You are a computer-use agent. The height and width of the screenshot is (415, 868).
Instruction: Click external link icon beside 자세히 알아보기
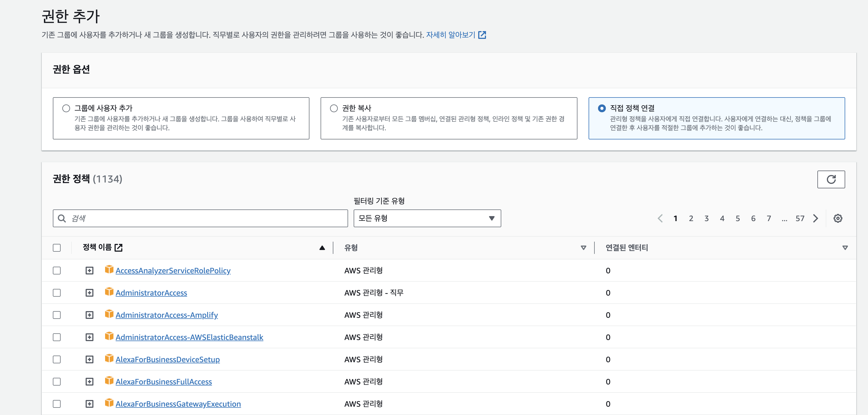coord(482,35)
